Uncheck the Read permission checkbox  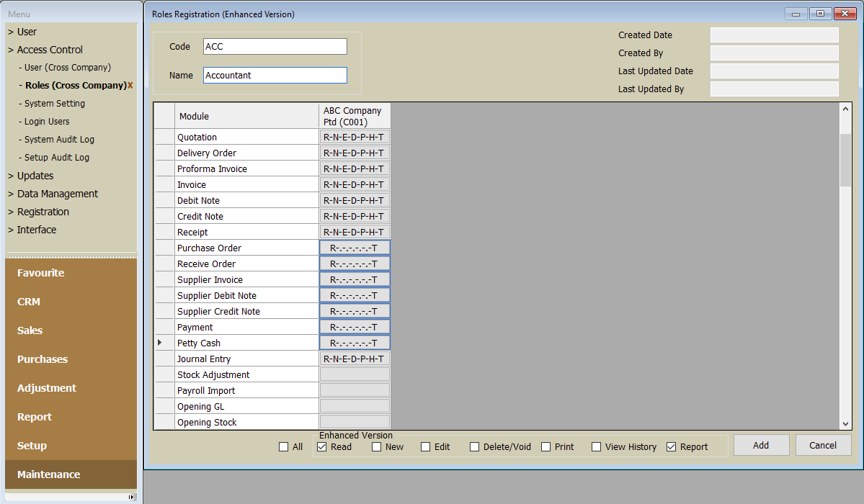[x=322, y=447]
